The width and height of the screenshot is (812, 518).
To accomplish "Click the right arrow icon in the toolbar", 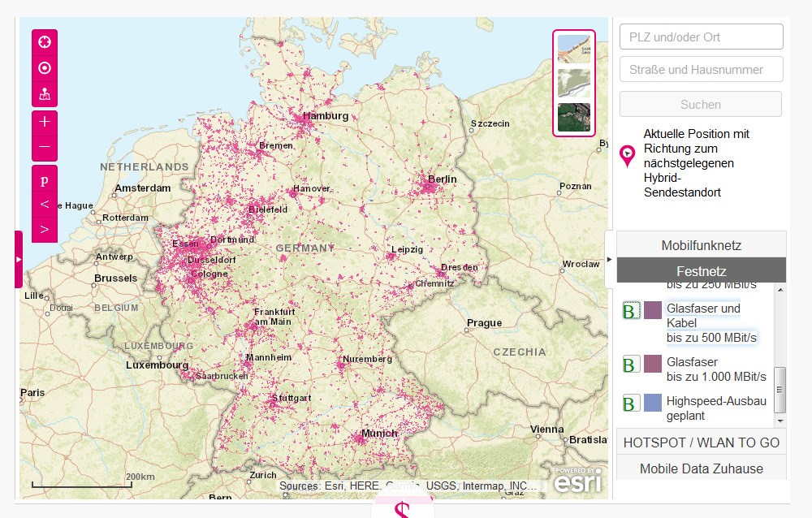I will pos(45,228).
